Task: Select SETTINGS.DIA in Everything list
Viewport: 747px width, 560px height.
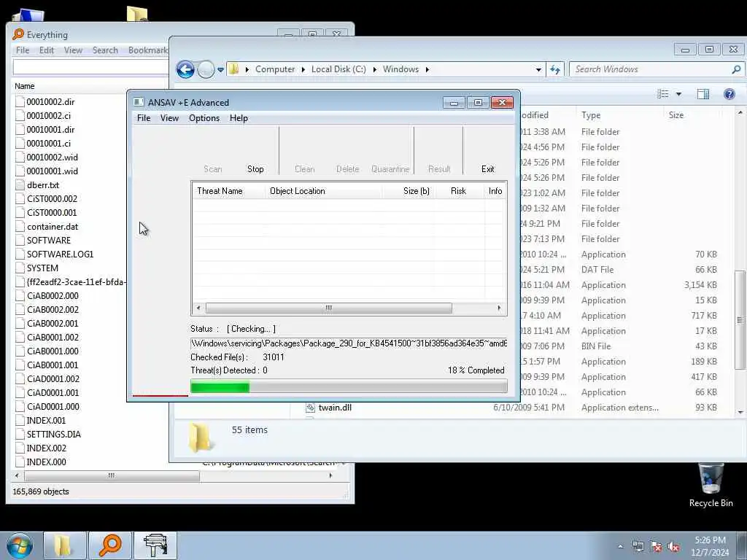Action: [53, 435]
